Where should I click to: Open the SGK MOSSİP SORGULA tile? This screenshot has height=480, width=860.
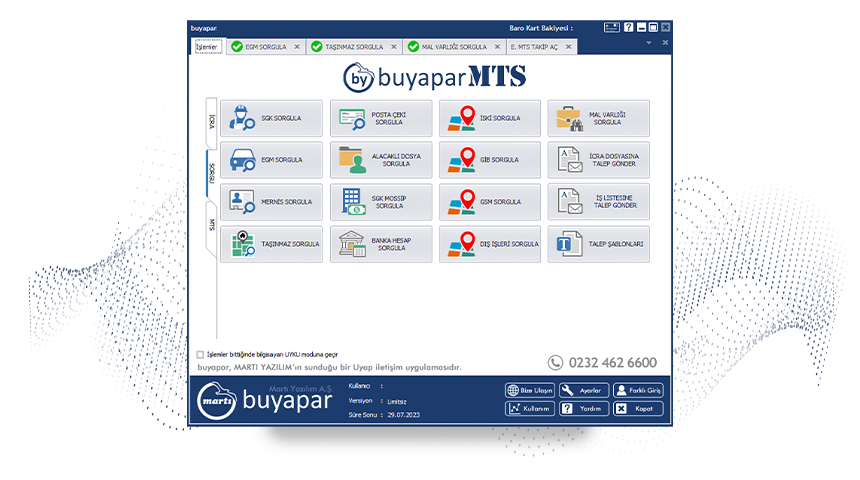pyautogui.click(x=381, y=202)
